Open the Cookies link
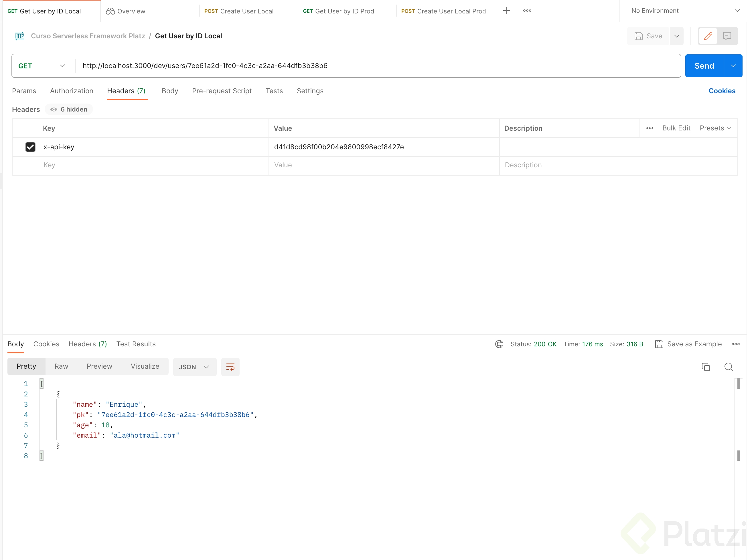754x560 pixels. click(x=722, y=90)
